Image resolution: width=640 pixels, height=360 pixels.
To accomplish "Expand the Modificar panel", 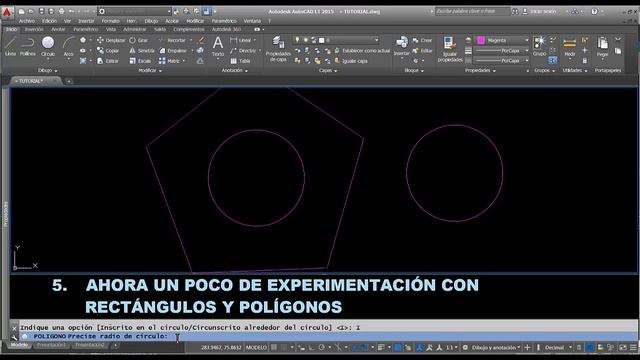I will click(x=150, y=71).
